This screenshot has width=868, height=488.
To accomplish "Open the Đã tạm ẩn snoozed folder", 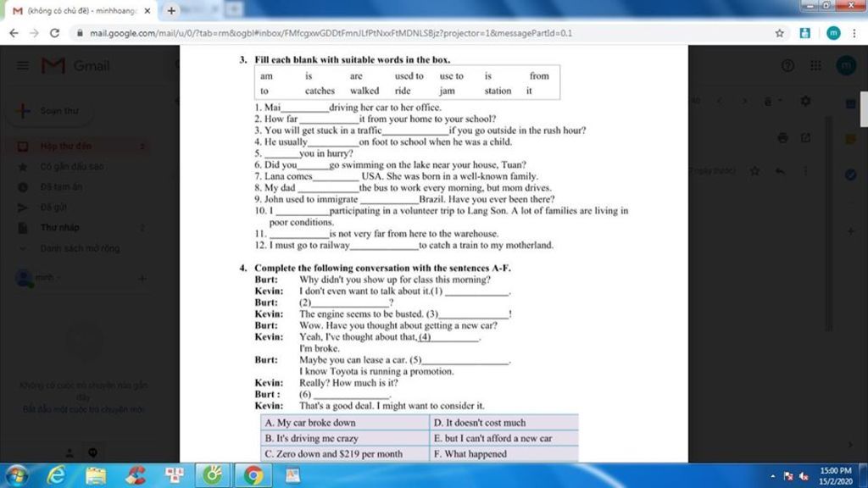I will click(x=61, y=187).
